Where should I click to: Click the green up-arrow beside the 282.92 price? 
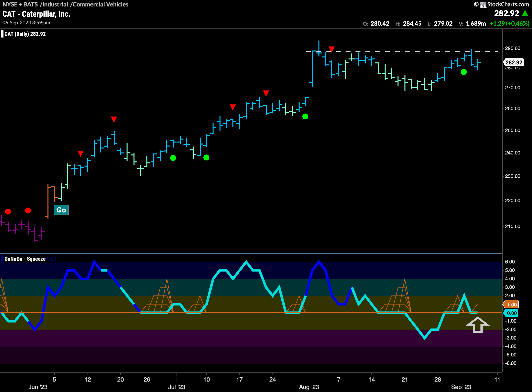click(525, 13)
